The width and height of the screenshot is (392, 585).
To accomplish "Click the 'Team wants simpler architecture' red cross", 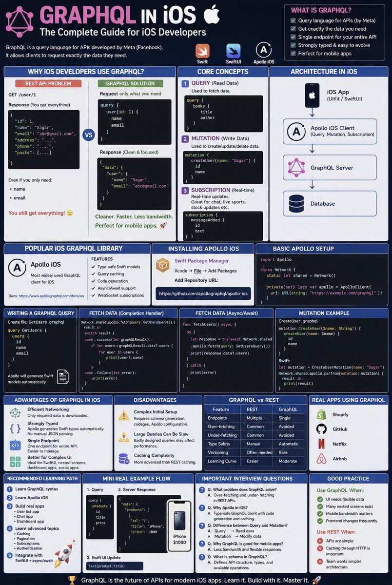I will point(320,561).
